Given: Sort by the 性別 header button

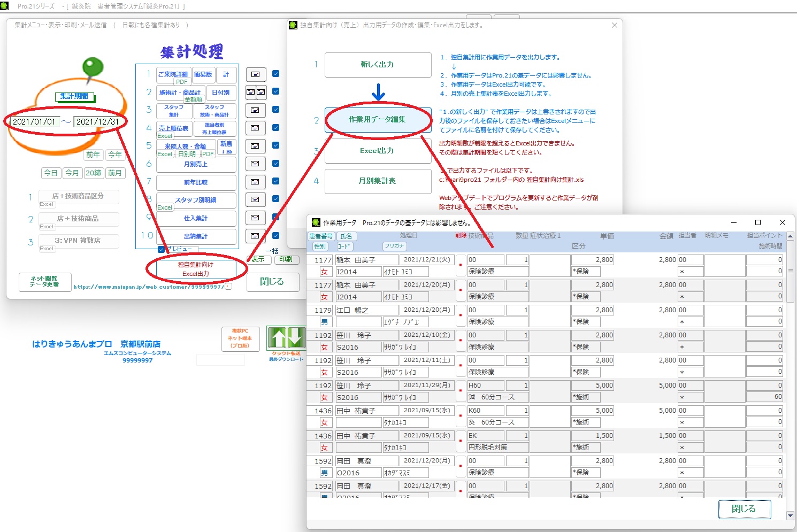Looking at the screenshot, I should pyautogui.click(x=320, y=246).
